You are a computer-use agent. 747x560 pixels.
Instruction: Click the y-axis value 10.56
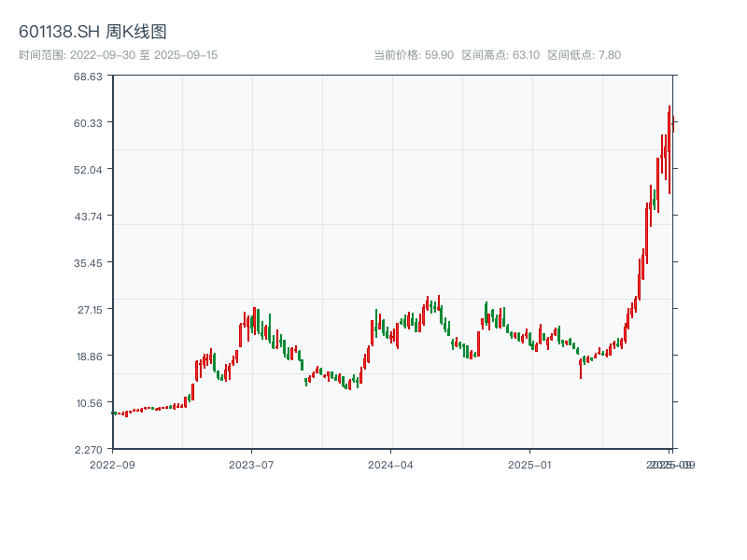[90, 403]
